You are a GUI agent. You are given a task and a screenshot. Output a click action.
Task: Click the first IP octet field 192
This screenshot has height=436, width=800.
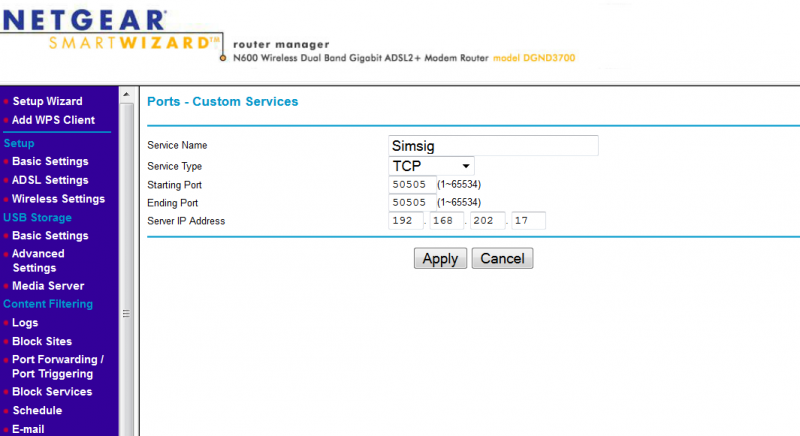406,221
